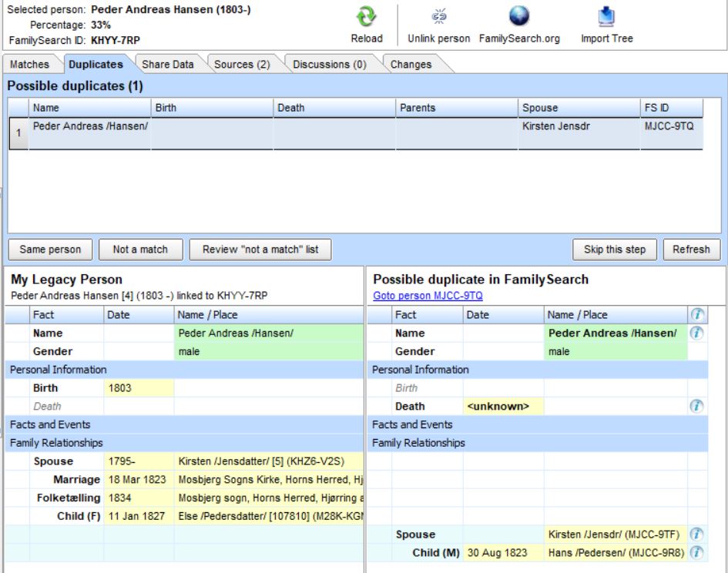The height and width of the screenshot is (573, 728).
Task: Click Legacy name Peder Andreas /Hansen/ cell
Action: coord(269,333)
